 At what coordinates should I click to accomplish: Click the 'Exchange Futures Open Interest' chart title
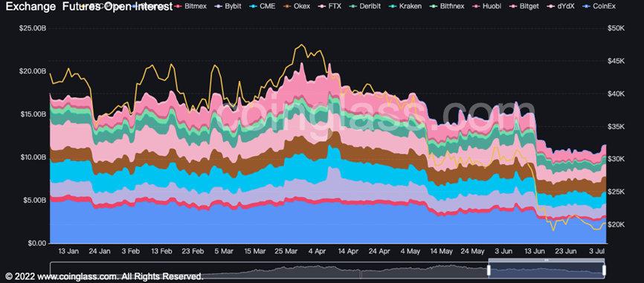(88, 7)
